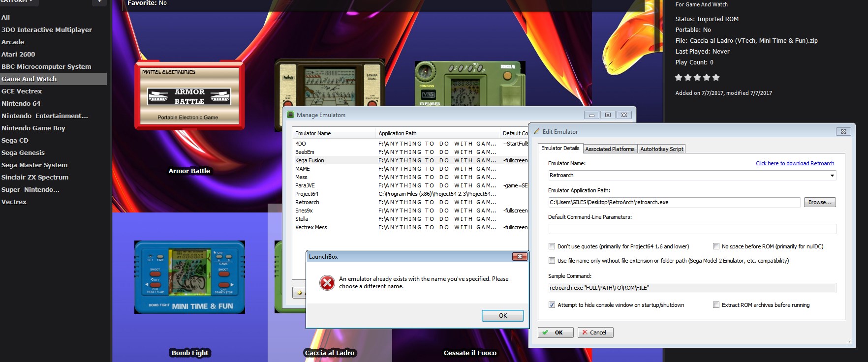Switch to the Emulator Details tab

click(560, 148)
